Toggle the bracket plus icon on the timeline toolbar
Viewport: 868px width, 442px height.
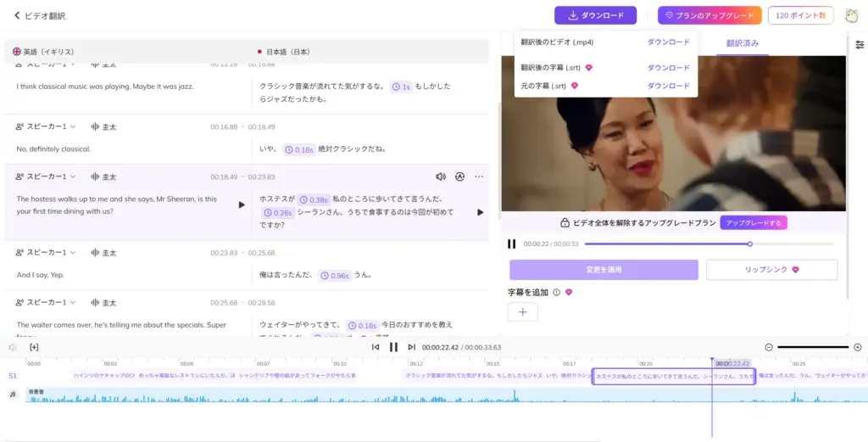click(34, 347)
